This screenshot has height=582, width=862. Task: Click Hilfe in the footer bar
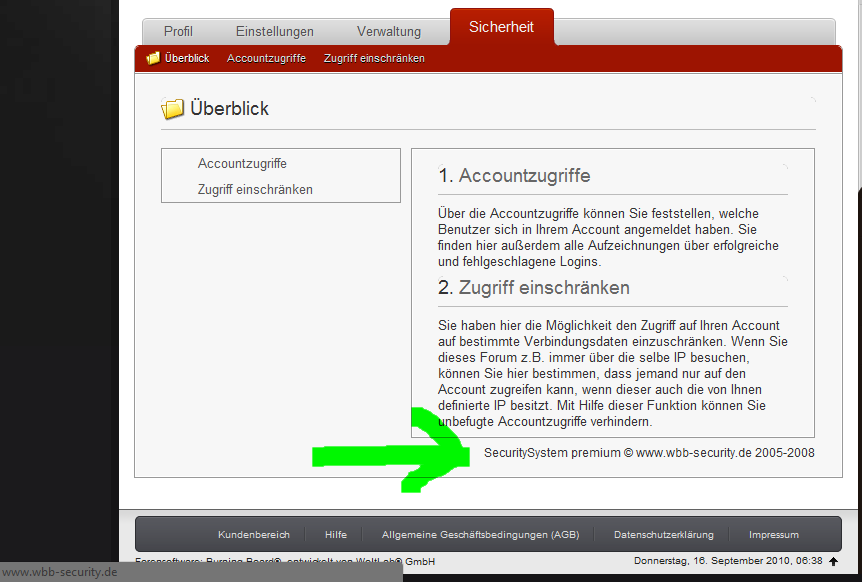[336, 535]
